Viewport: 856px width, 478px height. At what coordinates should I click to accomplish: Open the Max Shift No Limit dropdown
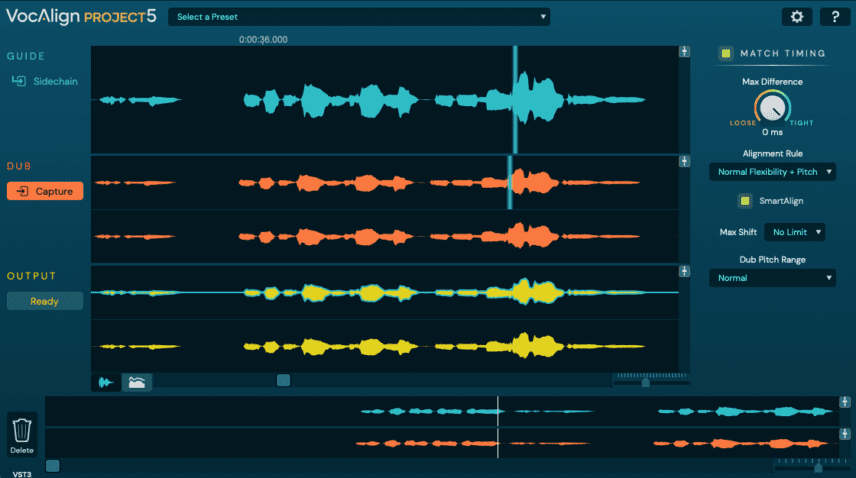pyautogui.click(x=794, y=232)
